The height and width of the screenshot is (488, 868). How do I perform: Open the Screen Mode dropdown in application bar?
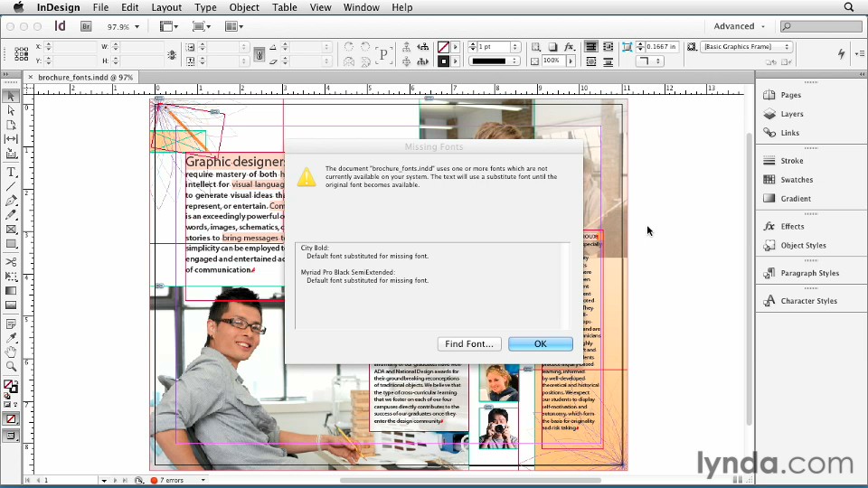coord(202,26)
